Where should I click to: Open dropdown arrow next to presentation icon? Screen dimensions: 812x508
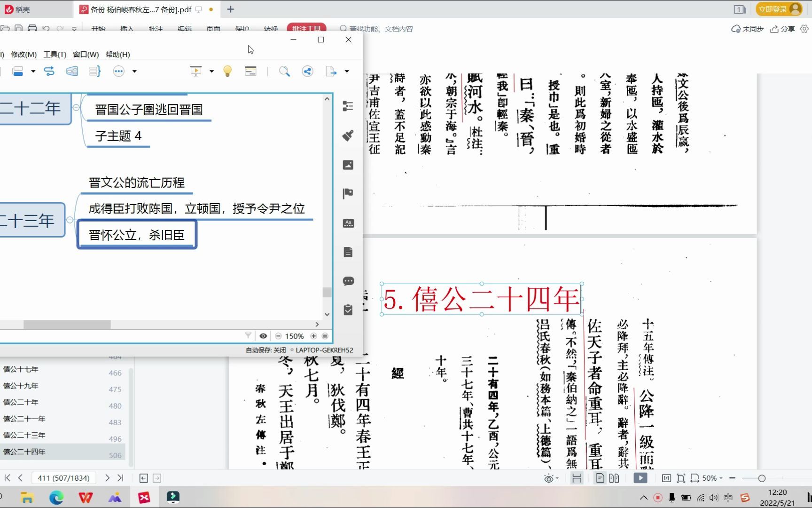coord(211,71)
